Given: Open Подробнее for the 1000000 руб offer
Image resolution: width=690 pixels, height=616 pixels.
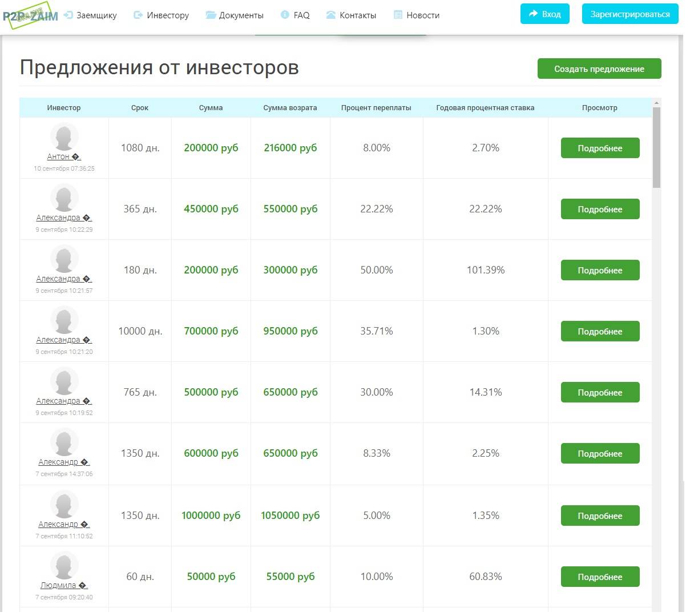Looking at the screenshot, I should tap(600, 516).
